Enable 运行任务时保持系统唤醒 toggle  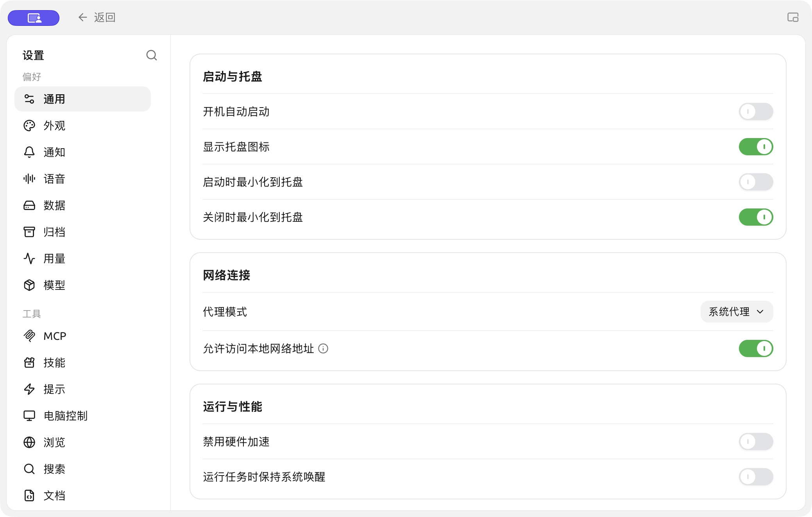pyautogui.click(x=756, y=477)
